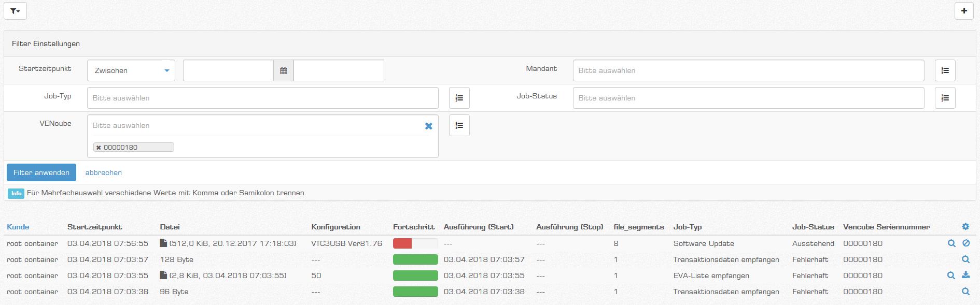Remove the 00000180 tag from VENcube filter

pyautogui.click(x=99, y=148)
